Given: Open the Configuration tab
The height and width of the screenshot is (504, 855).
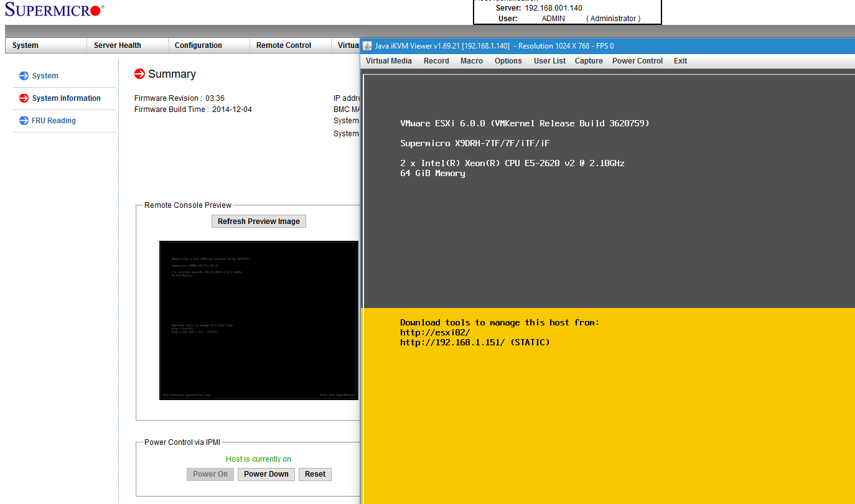Looking at the screenshot, I should (x=209, y=45).
